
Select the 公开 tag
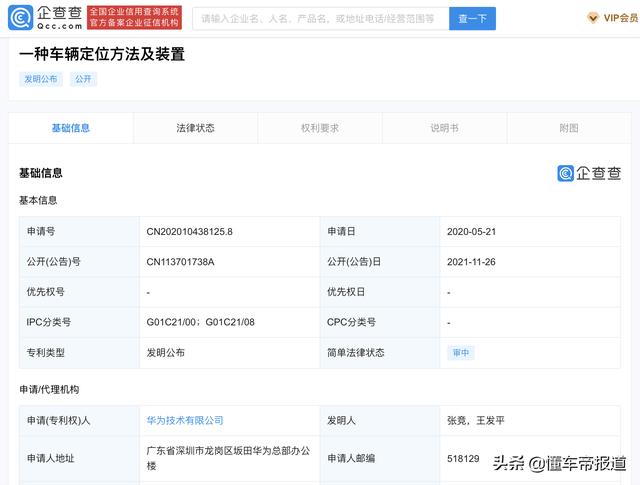point(83,79)
